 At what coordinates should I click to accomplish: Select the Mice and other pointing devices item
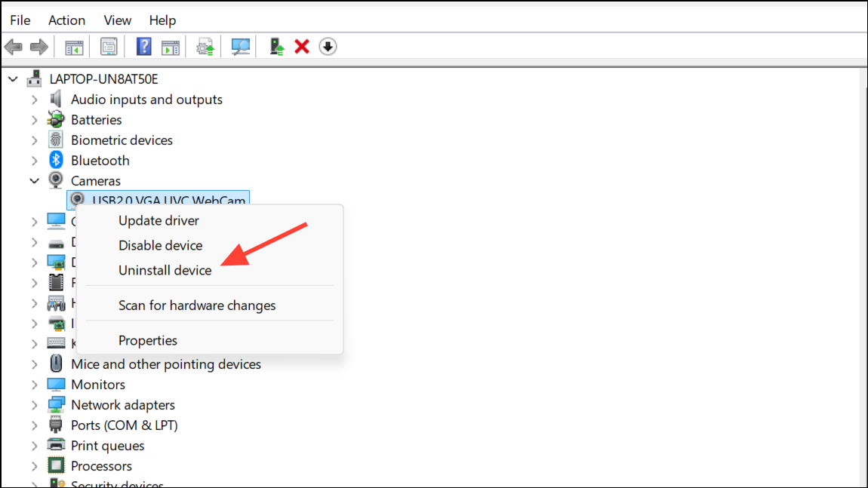pos(165,364)
